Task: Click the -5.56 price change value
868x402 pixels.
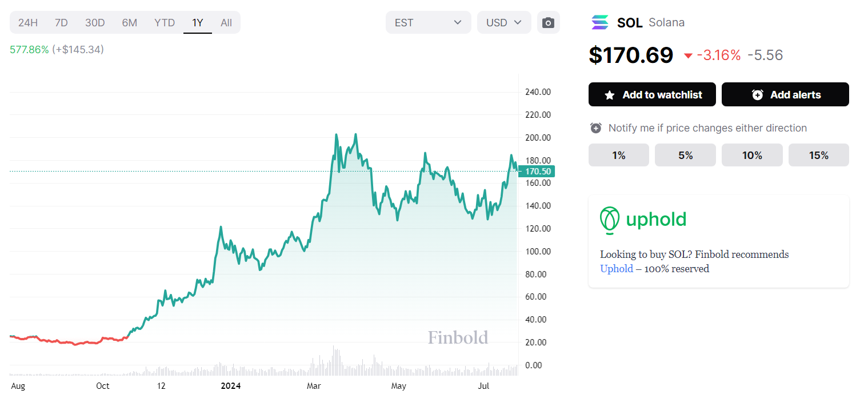Action: point(765,55)
